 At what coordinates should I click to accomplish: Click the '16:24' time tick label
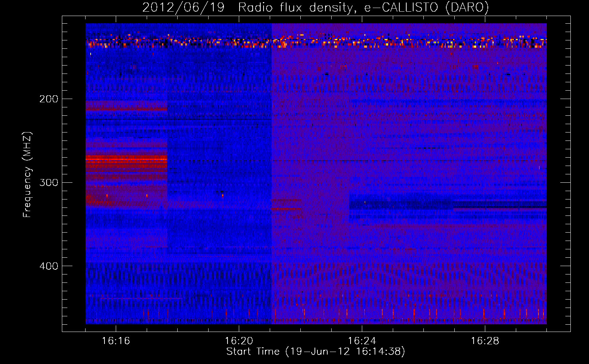coord(362,341)
